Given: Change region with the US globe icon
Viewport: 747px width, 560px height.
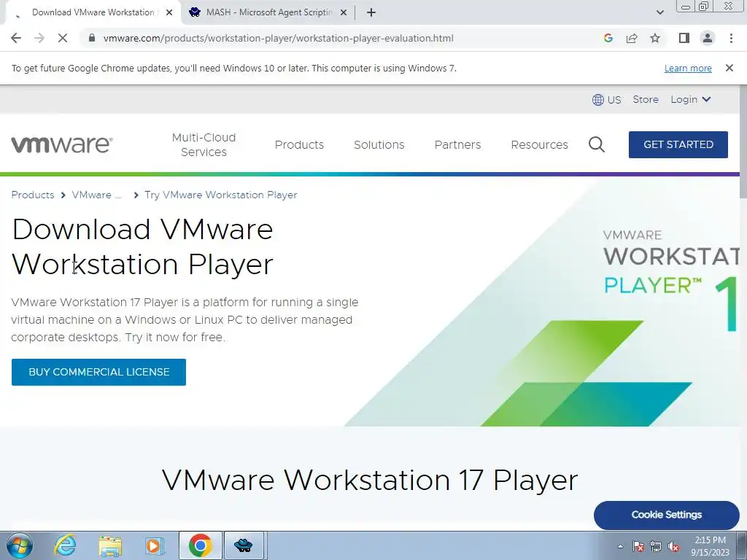Looking at the screenshot, I should (x=606, y=99).
